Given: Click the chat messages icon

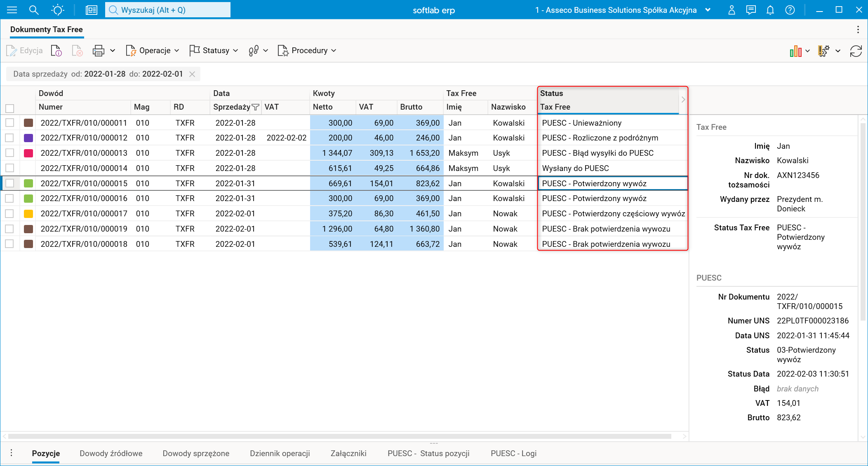Looking at the screenshot, I should [x=751, y=10].
